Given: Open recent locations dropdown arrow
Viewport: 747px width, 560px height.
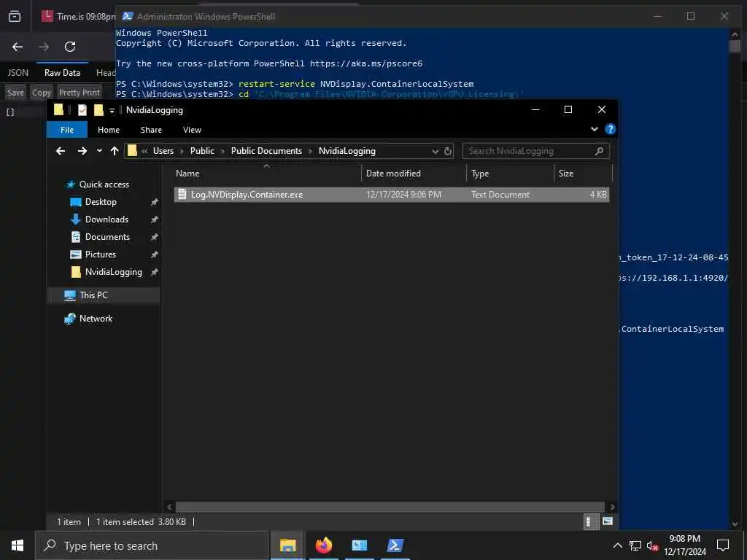Looking at the screenshot, I should (x=99, y=151).
